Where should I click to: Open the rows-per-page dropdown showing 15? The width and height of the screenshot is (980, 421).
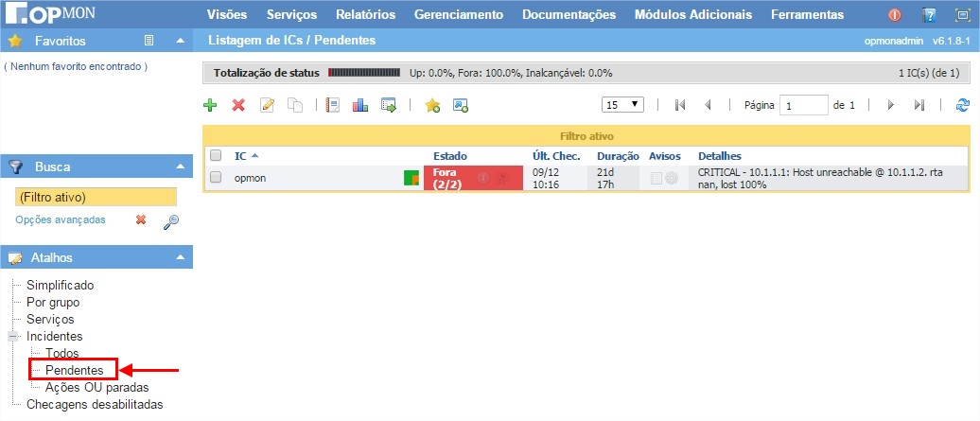coord(623,105)
